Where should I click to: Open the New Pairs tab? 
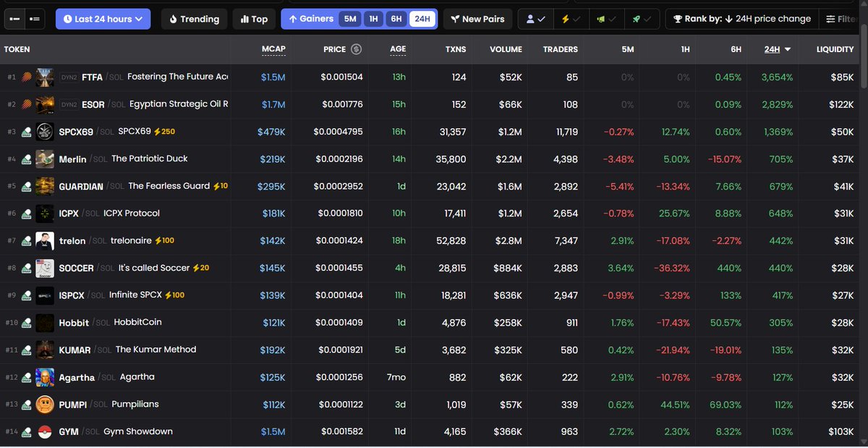click(x=477, y=19)
